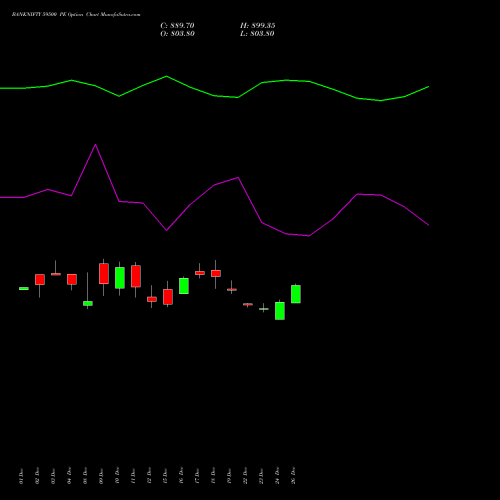Select the 18 Dec date label
500x500 pixels.
[213, 476]
